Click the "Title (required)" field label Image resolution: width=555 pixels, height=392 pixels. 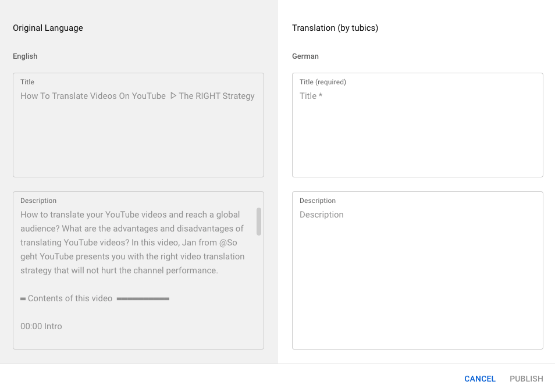tap(323, 82)
